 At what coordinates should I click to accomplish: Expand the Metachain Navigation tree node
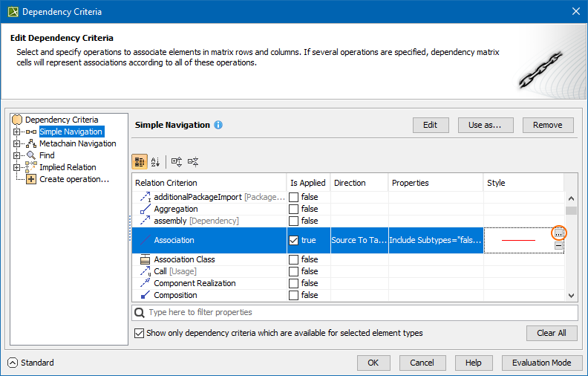[x=17, y=143]
